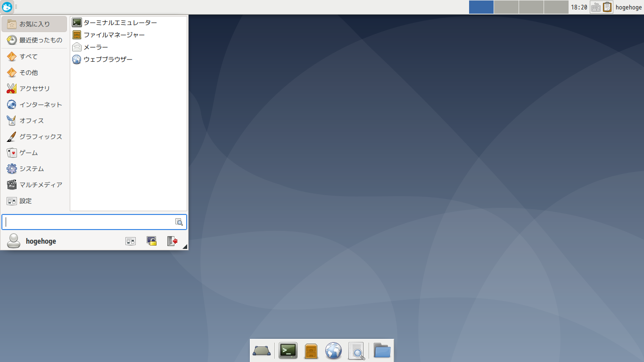
Task: Switch to the third workspace
Action: (531, 7)
